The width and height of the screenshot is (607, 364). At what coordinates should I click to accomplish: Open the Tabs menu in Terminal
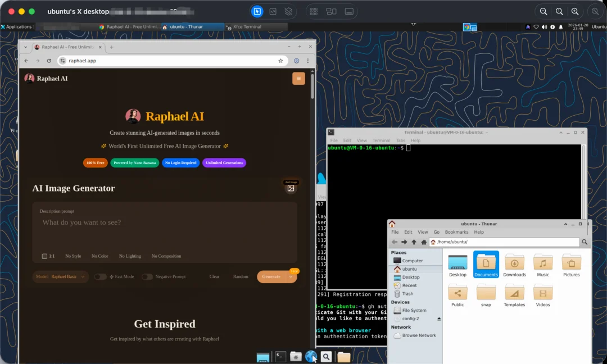tap(400, 140)
